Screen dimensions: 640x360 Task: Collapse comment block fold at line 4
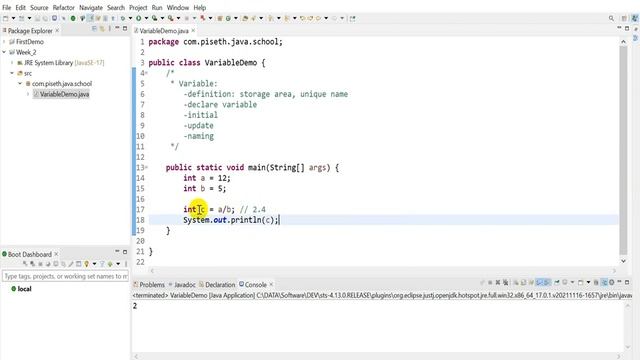146,73
